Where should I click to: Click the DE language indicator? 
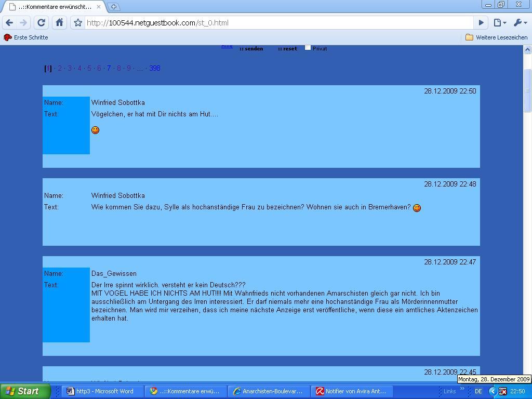pyautogui.click(x=478, y=391)
